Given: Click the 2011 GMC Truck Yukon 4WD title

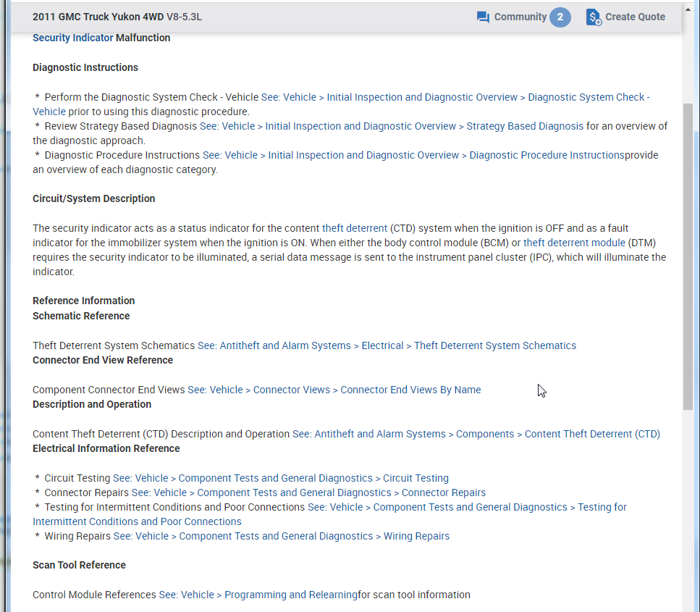Looking at the screenshot, I should (x=98, y=17).
